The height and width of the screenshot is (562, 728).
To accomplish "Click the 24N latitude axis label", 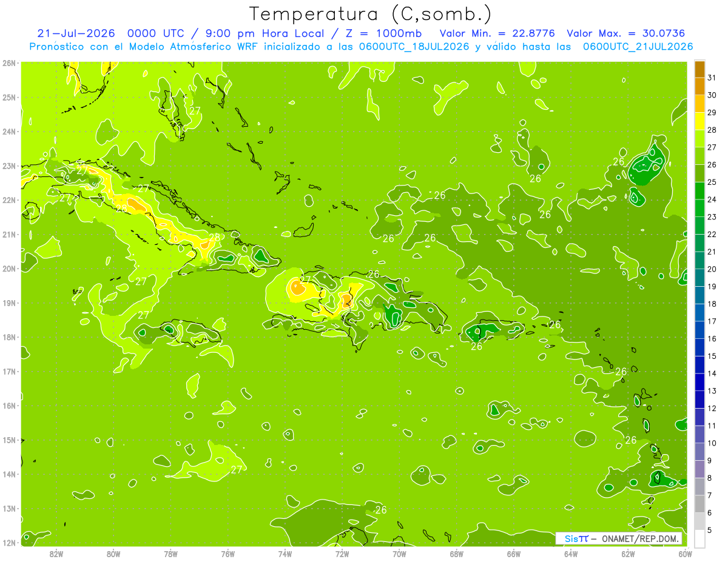I will tap(8, 132).
